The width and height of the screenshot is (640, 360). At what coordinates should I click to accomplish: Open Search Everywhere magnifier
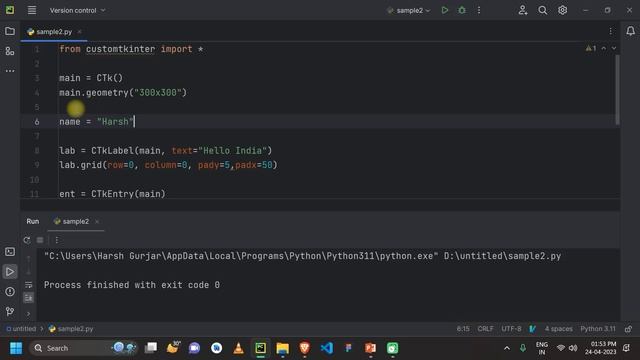(542, 10)
